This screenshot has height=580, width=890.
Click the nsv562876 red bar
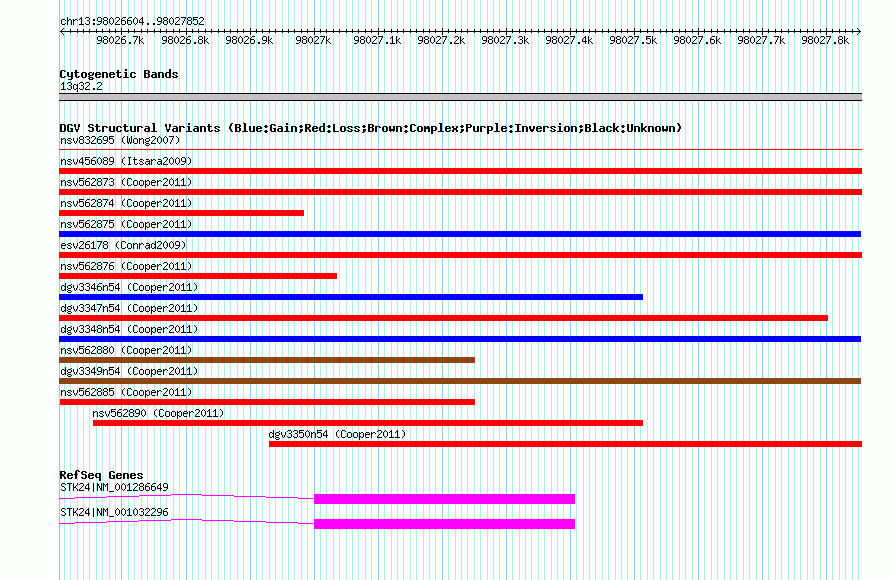198,276
